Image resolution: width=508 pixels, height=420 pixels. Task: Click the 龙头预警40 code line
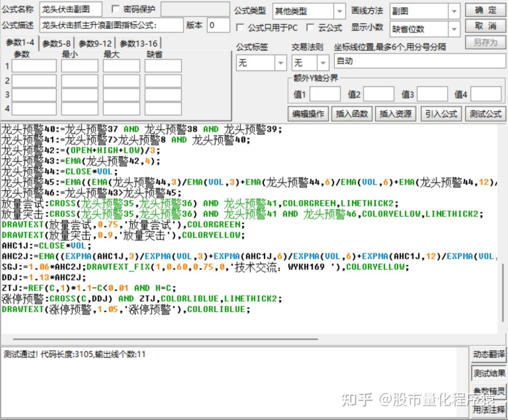click(x=142, y=129)
